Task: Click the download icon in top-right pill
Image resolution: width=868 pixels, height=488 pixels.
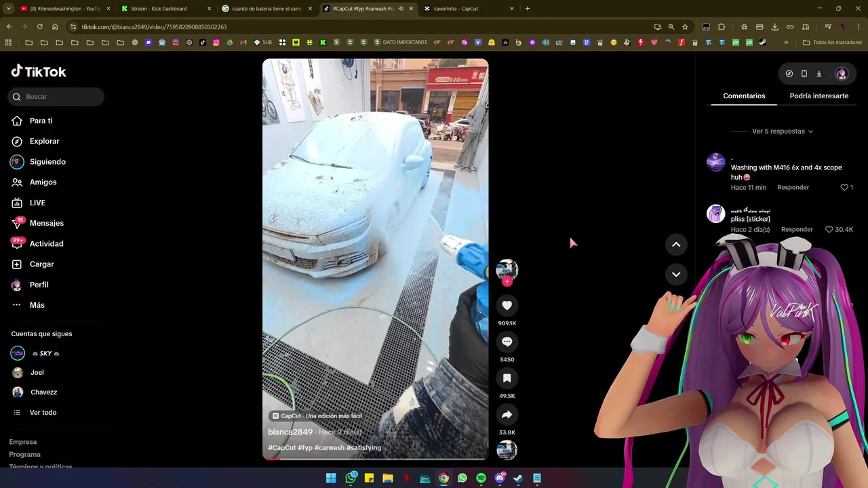Action: (x=819, y=74)
